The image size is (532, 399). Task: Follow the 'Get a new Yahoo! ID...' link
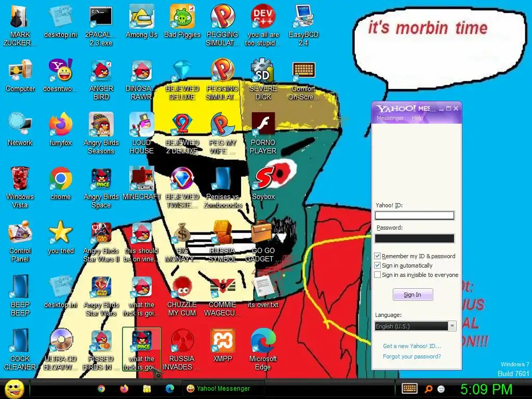pyautogui.click(x=412, y=346)
